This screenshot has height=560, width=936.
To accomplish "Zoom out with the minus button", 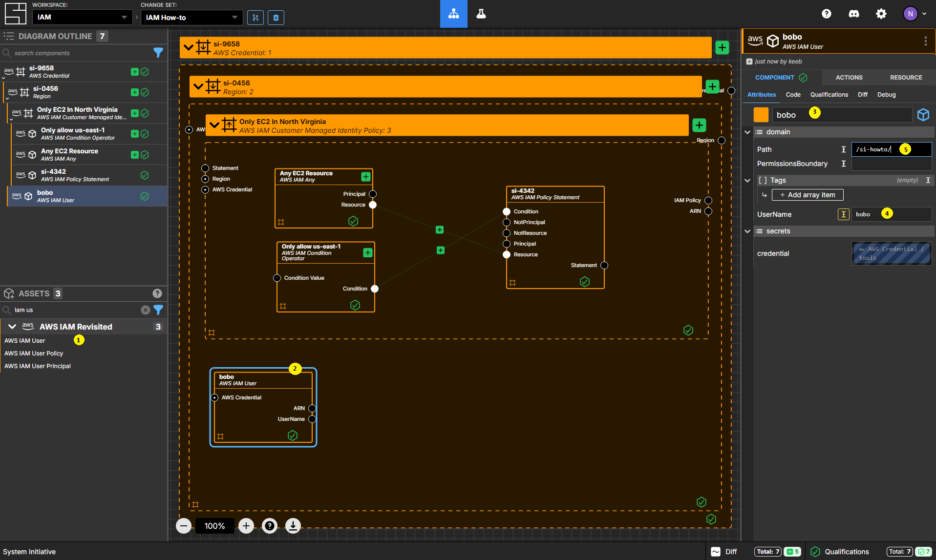I will [x=184, y=526].
